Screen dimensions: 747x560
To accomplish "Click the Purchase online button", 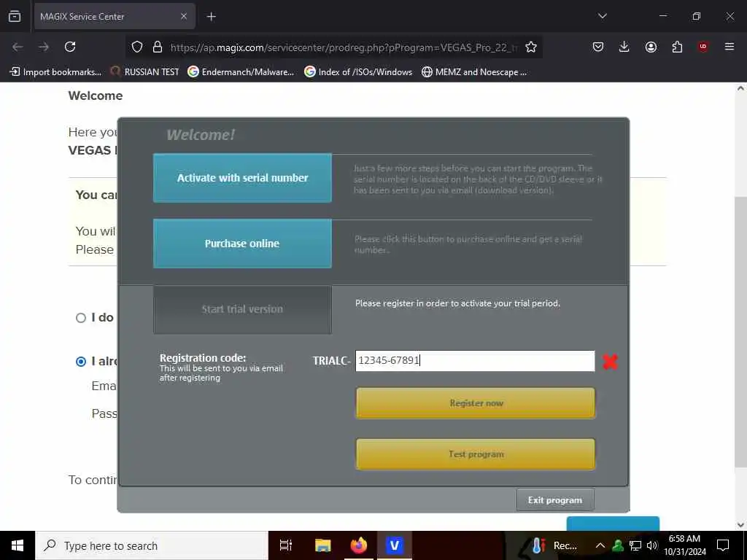I will pyautogui.click(x=242, y=244).
